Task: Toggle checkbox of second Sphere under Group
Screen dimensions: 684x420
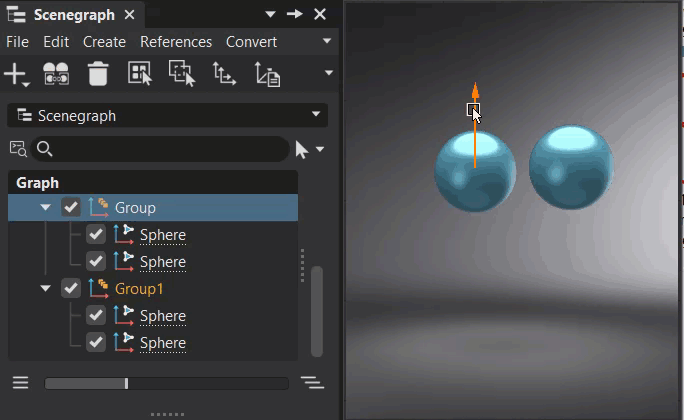Action: pyautogui.click(x=96, y=262)
